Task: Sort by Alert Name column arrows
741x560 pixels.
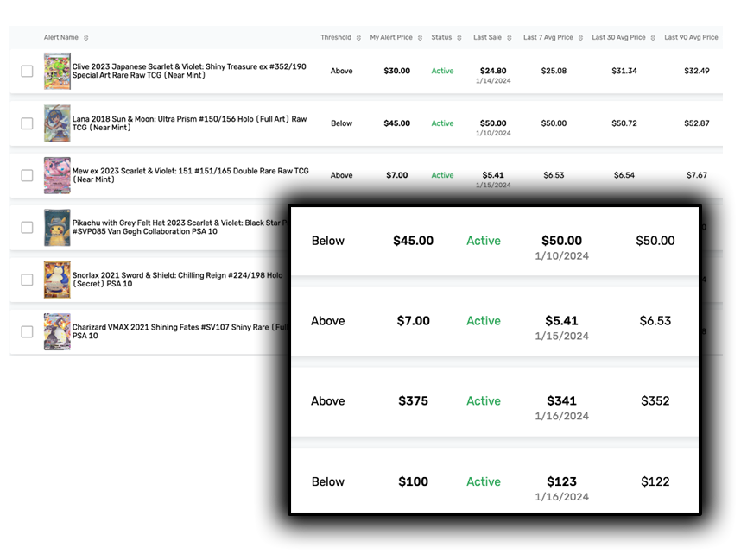Action: tap(86, 38)
